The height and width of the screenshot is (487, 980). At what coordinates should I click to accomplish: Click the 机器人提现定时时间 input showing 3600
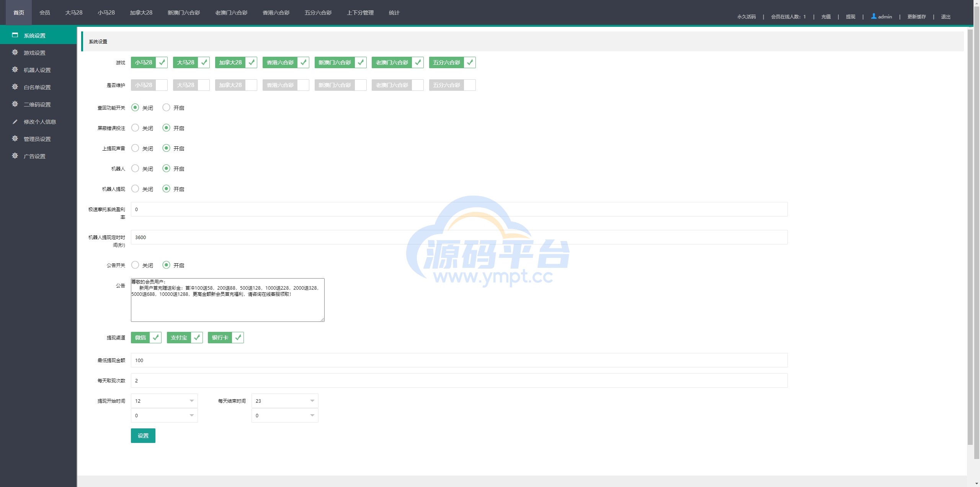click(459, 237)
